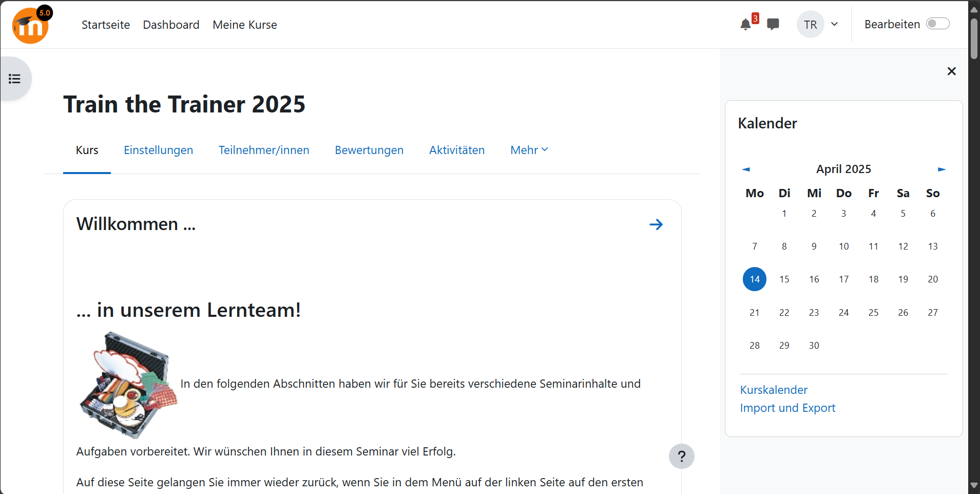Select day 28 in calendar
This screenshot has width=980, height=494.
pos(754,346)
